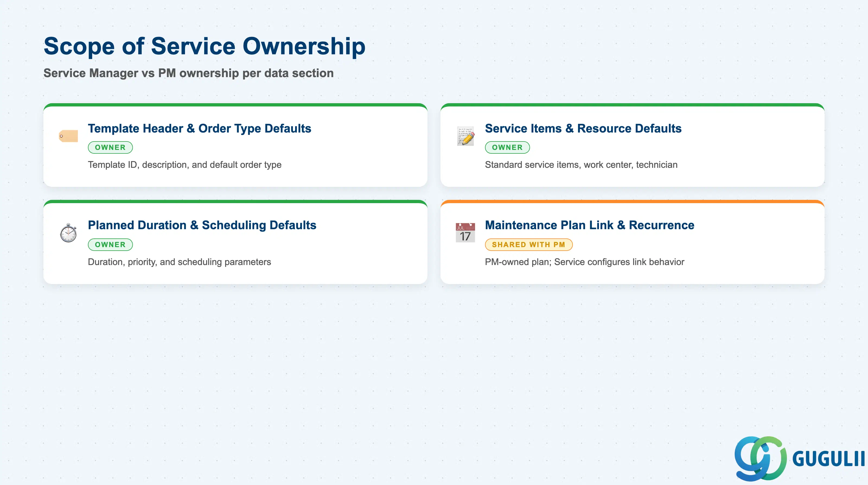The width and height of the screenshot is (868, 485).
Task: Click the text 'PM-owned plan; Service configures link behavior'
Action: point(584,262)
